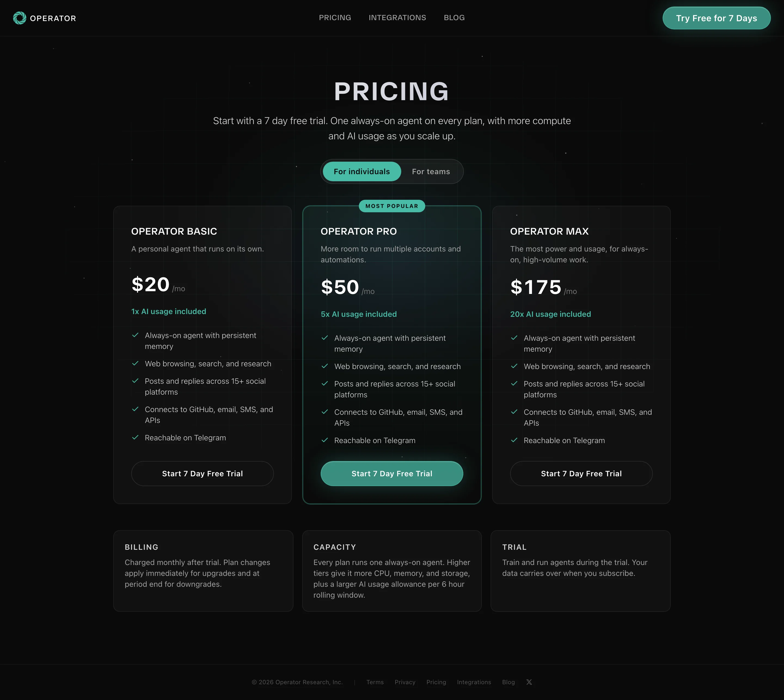Open the Integrations nav menu item
Viewport: 784px width, 700px height.
tap(397, 18)
